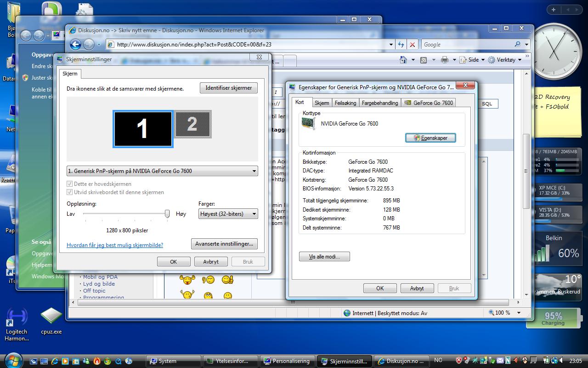
Task: Click the battery 95% Charging gadget
Action: 553,318
